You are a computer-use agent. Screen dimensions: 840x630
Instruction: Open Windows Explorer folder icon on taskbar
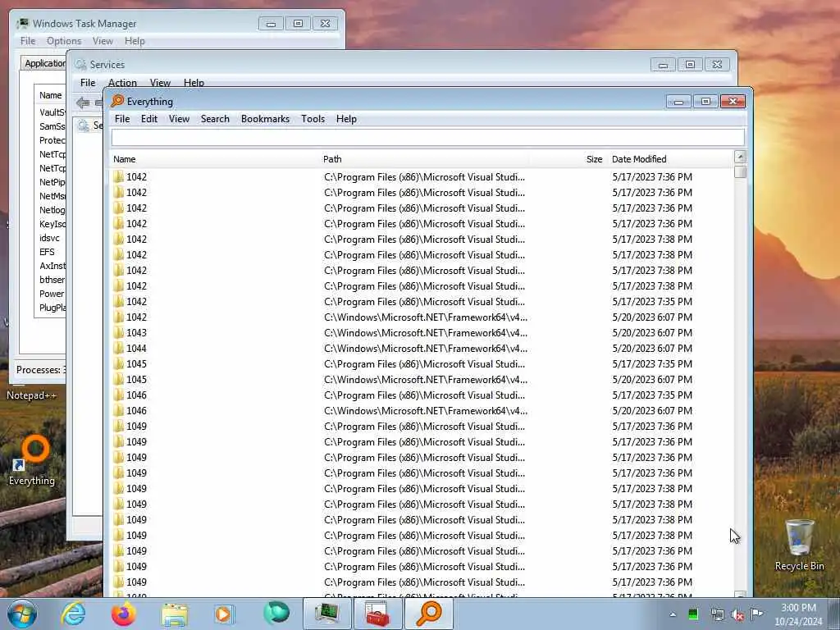click(175, 614)
